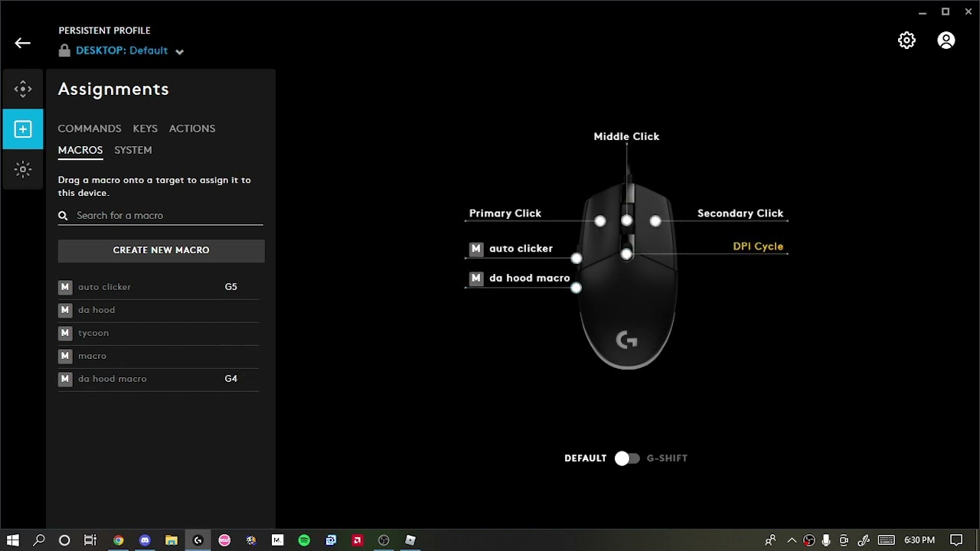This screenshot has height=551, width=980.
Task: Open the touch keyboard tray icon
Action: pos(887,540)
